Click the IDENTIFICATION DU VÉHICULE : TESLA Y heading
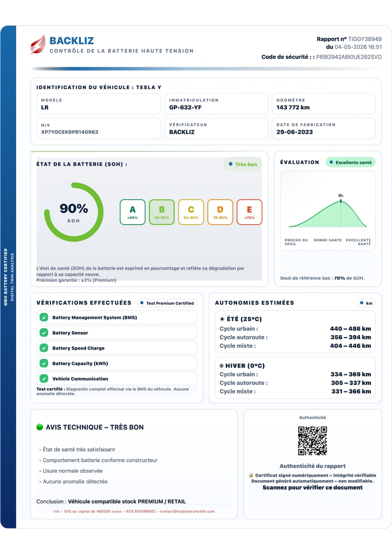392x554 pixels. click(x=99, y=87)
